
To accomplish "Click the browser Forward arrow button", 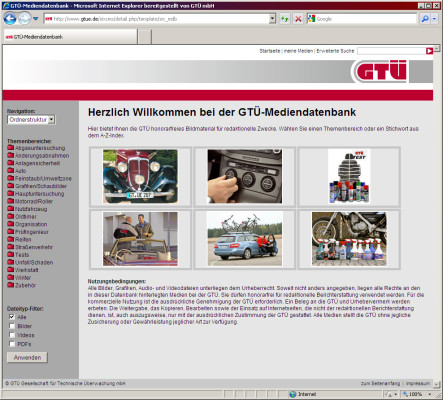I will click(24, 18).
